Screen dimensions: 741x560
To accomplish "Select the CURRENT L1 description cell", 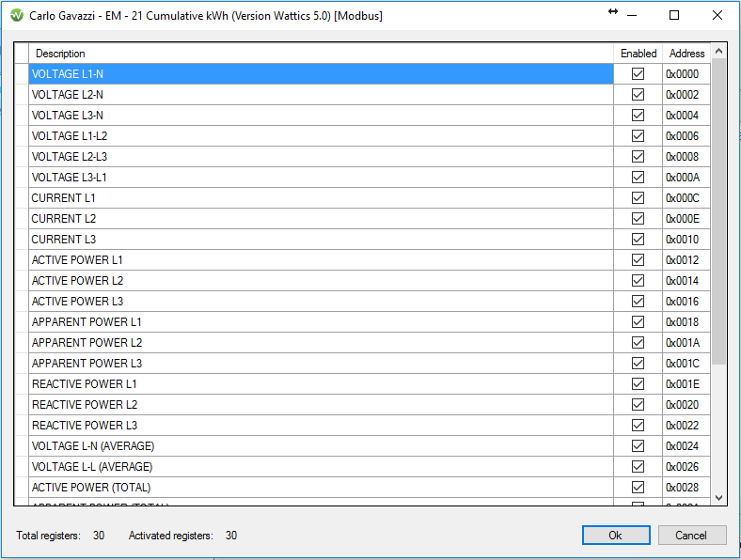I will pos(322,198).
